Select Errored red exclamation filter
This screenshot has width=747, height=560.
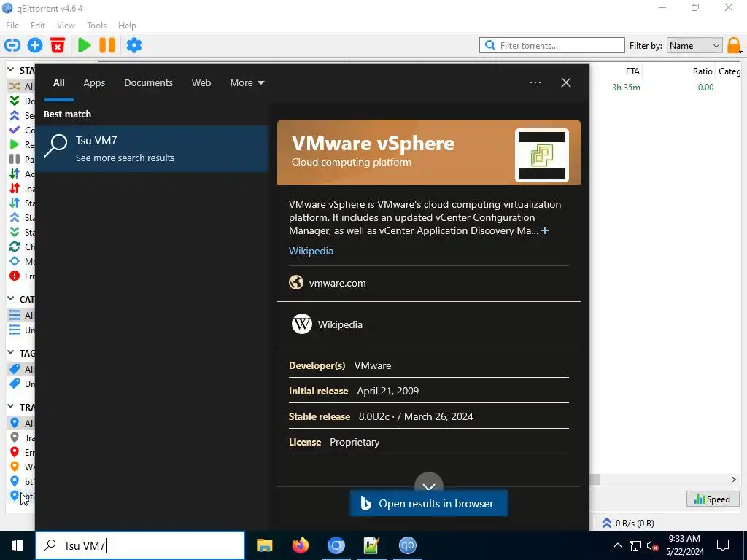(x=15, y=276)
